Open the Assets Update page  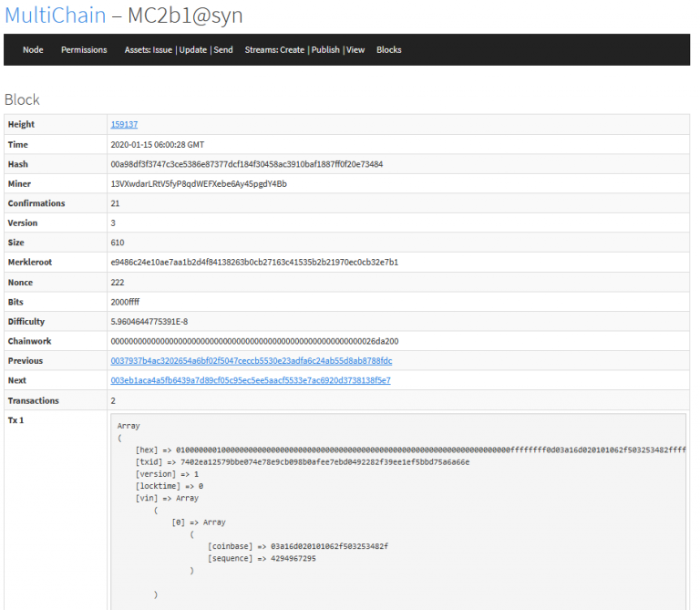pos(192,50)
